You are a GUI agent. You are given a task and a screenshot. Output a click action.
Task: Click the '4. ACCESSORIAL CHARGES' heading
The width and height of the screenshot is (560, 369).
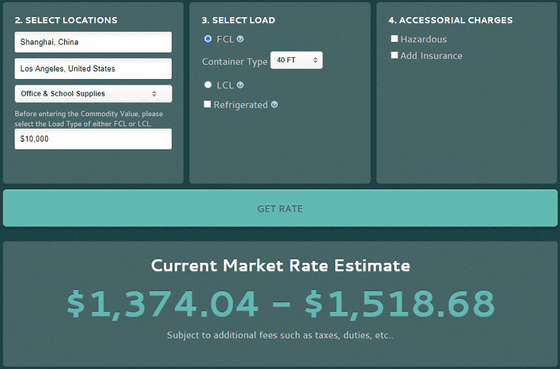[x=450, y=20]
